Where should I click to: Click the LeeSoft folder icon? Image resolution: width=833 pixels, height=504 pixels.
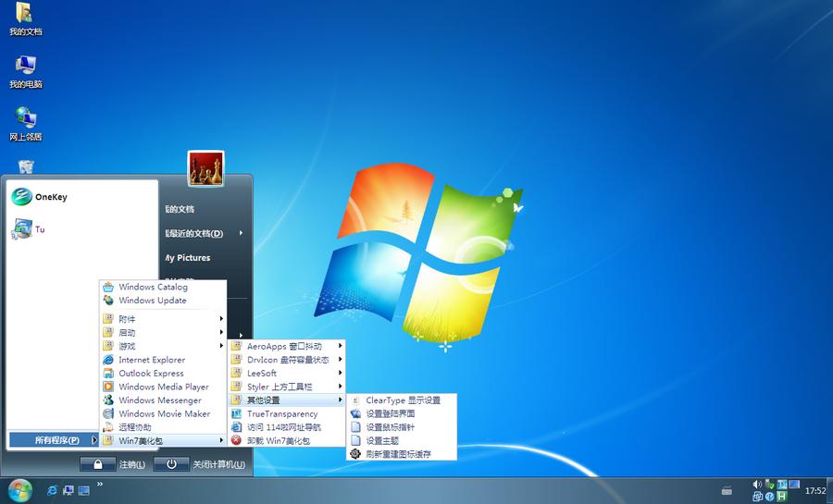pos(236,373)
